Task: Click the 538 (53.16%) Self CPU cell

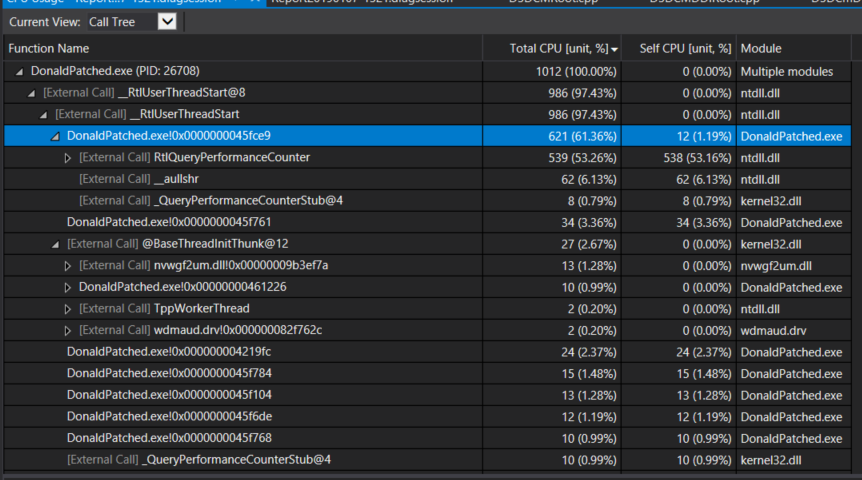Action: click(x=679, y=158)
